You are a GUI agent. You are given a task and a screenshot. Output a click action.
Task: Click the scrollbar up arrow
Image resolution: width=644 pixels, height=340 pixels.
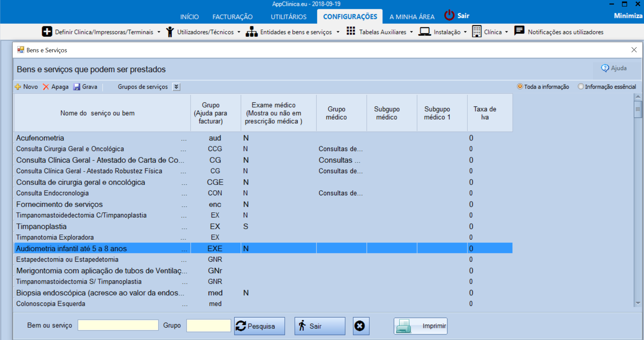click(638, 97)
